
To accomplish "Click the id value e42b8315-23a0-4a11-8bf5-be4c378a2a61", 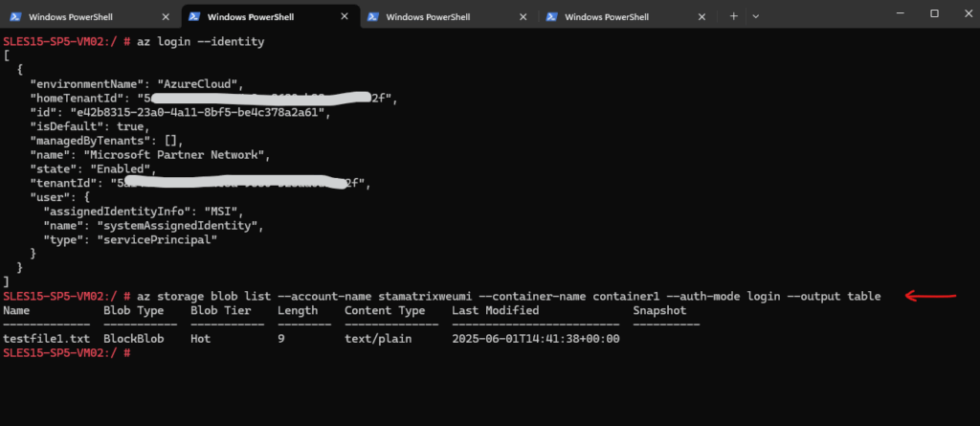I will (x=197, y=113).
